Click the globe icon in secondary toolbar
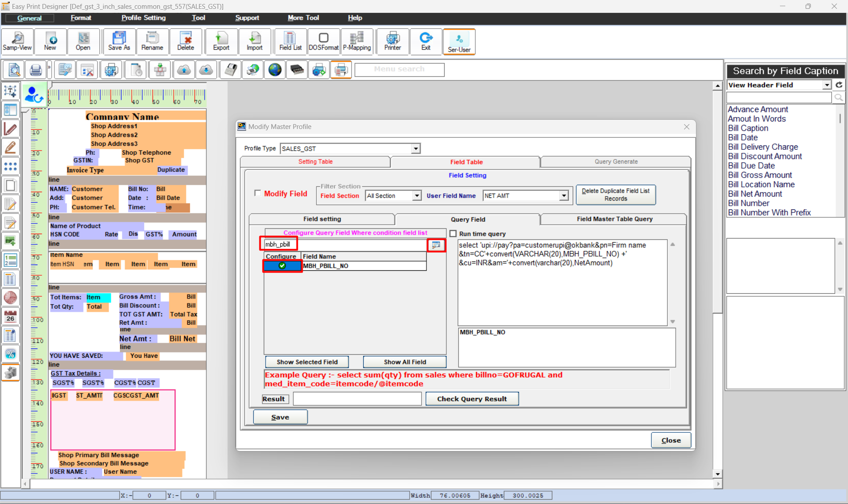Viewport: 848px width, 504px height. coord(275,70)
